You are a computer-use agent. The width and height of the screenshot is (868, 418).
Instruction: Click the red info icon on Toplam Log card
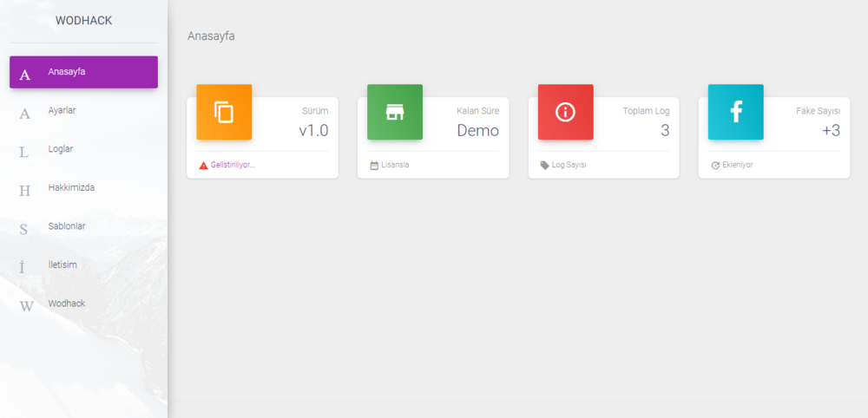pyautogui.click(x=565, y=112)
